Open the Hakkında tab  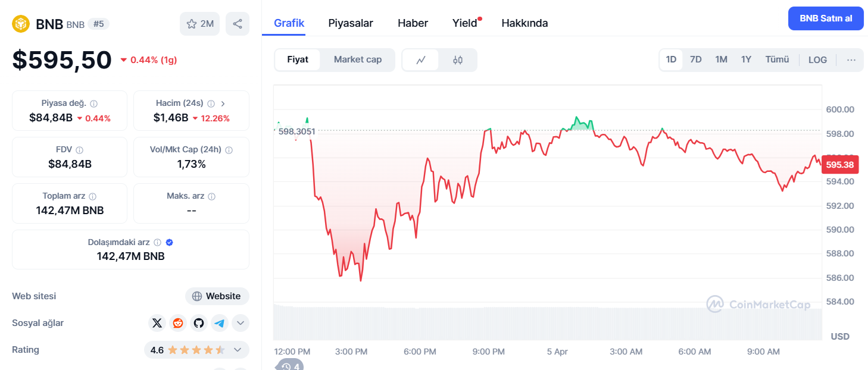click(x=524, y=23)
